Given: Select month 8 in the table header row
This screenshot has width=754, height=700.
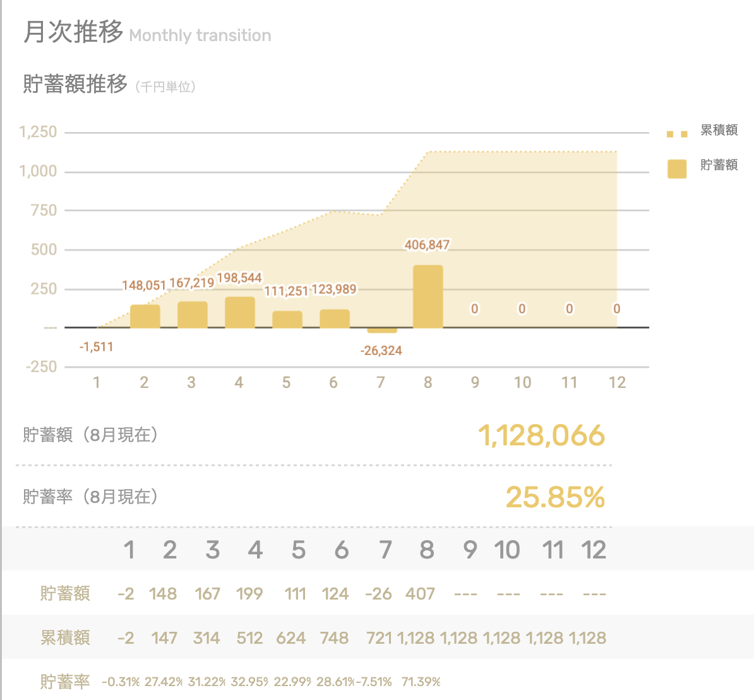Looking at the screenshot, I should [427, 550].
